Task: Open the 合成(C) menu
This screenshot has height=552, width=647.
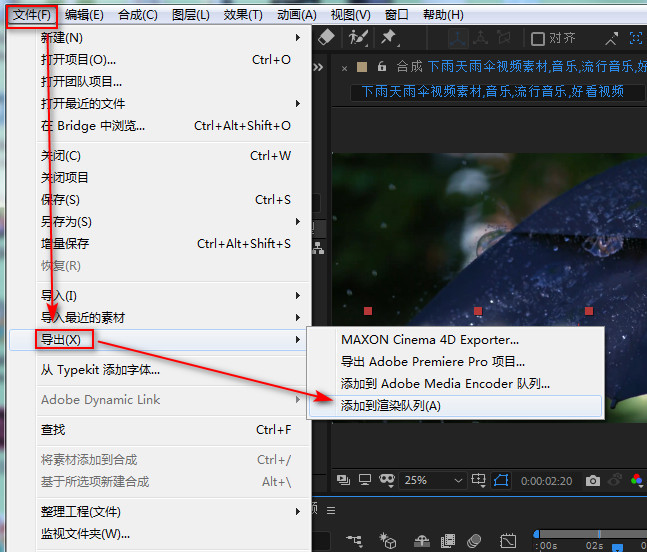Action: click(138, 15)
